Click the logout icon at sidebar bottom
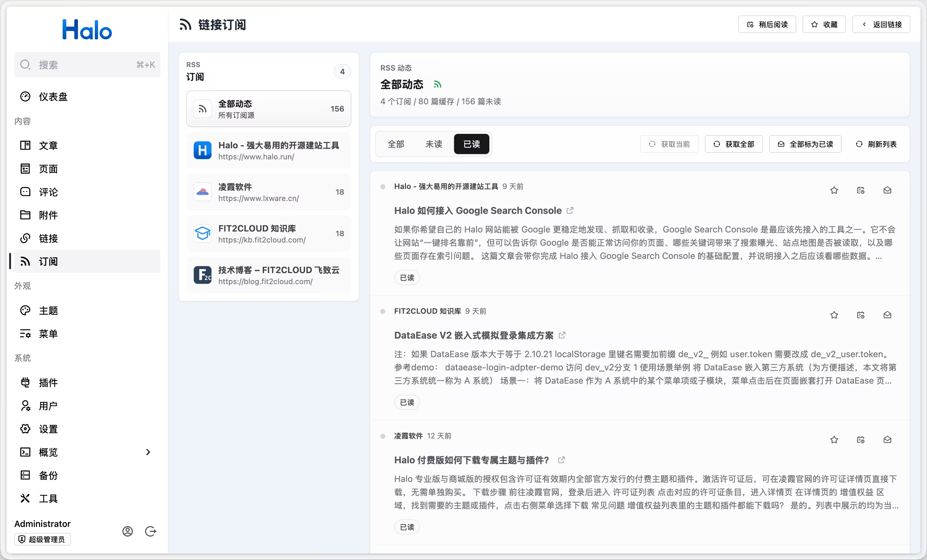 tap(151, 531)
